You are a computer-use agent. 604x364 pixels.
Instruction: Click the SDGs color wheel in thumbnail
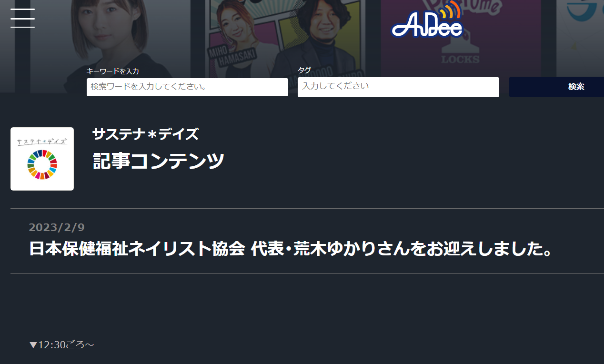click(x=42, y=164)
